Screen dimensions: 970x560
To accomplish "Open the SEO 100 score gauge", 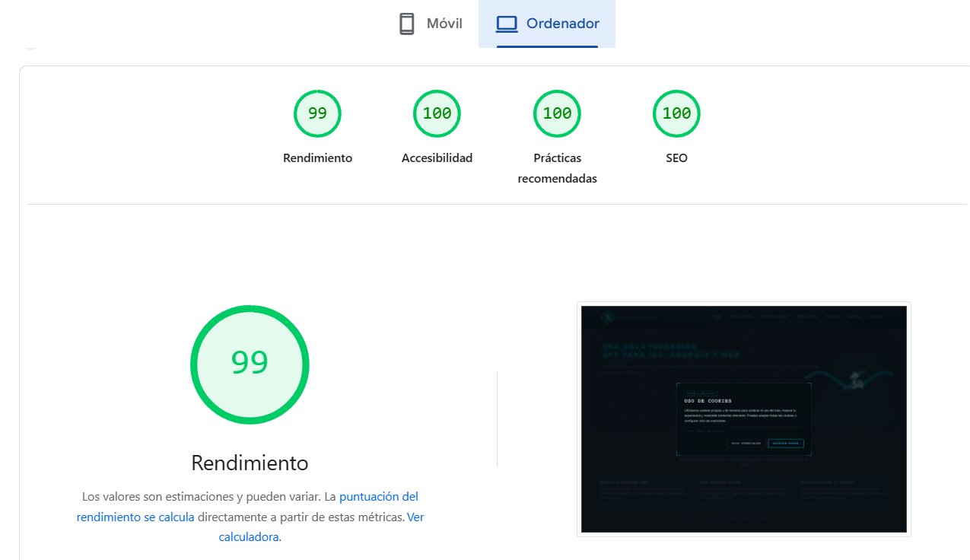I will click(676, 113).
